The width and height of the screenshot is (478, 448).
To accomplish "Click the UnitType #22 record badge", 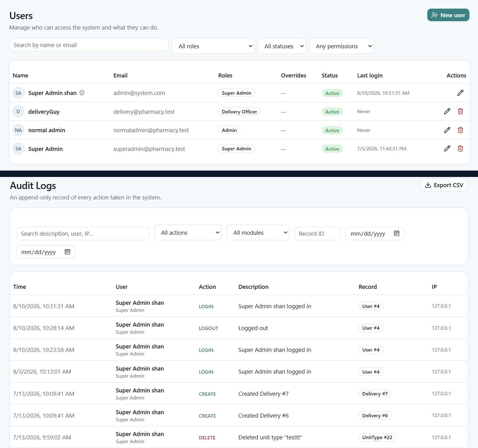I will 377,437.
